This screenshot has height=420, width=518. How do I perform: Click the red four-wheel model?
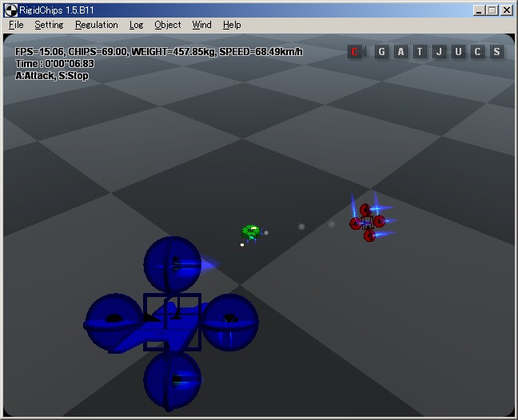tap(368, 223)
